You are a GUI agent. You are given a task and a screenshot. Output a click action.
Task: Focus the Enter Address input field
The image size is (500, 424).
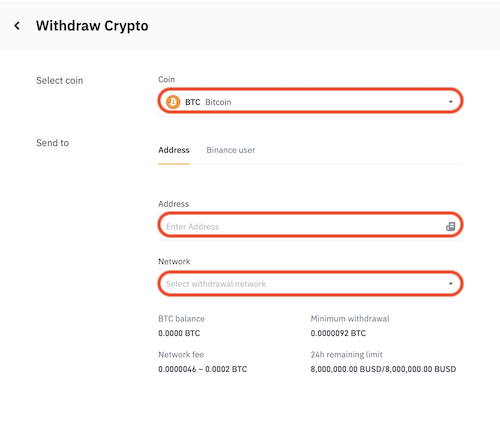click(310, 226)
